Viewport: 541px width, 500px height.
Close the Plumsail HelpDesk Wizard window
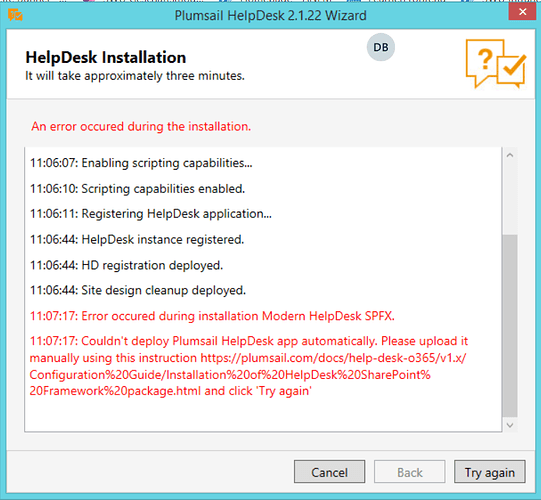[x=522, y=12]
